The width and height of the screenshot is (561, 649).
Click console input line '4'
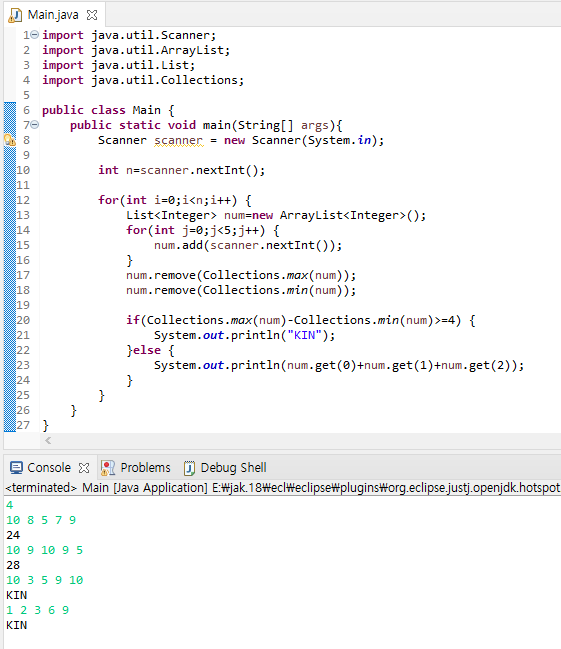pos(10,505)
